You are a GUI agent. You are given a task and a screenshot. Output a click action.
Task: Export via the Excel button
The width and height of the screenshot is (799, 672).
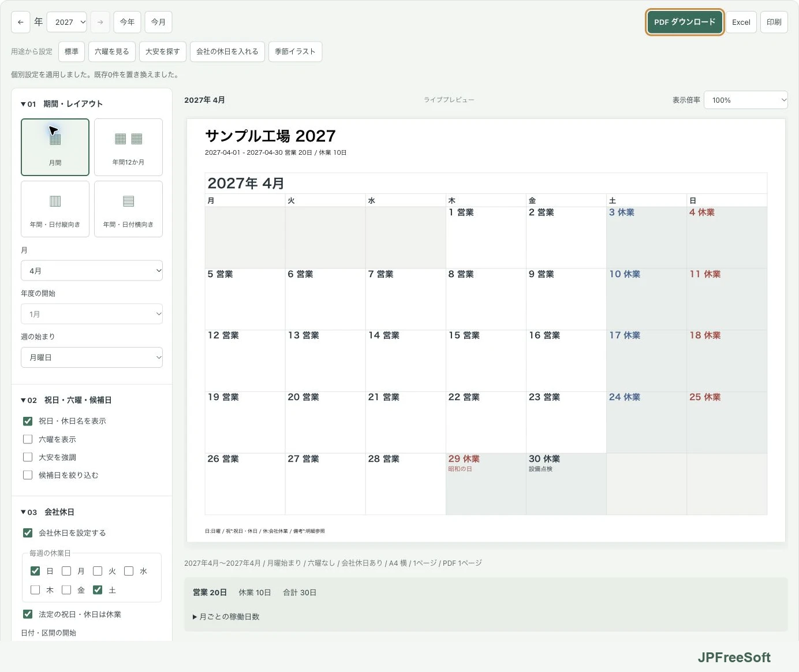coord(741,22)
